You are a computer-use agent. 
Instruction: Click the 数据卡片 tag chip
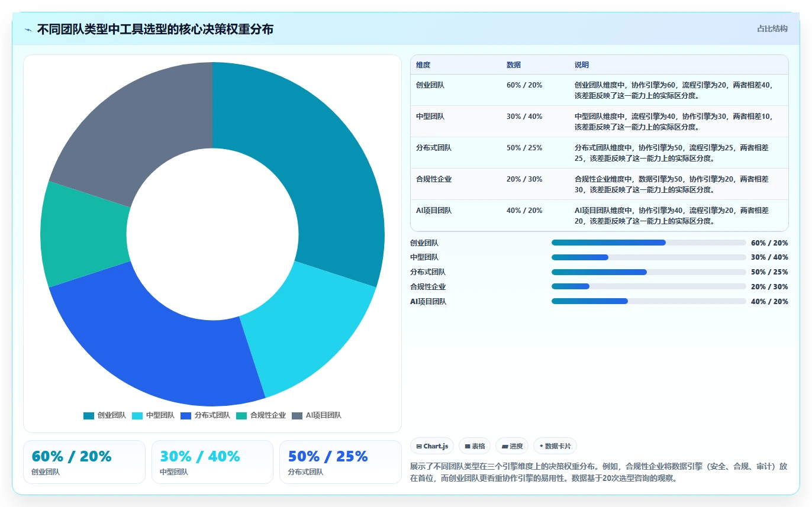tap(555, 446)
